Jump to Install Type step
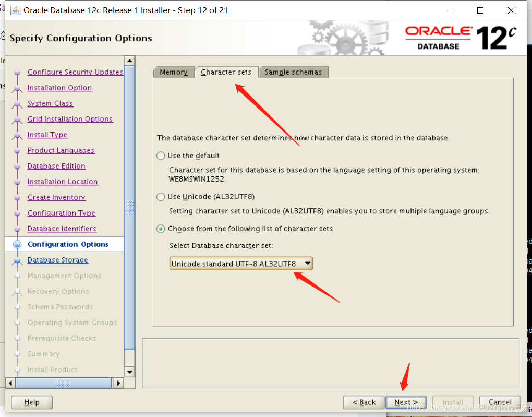532x417 pixels. tap(47, 135)
